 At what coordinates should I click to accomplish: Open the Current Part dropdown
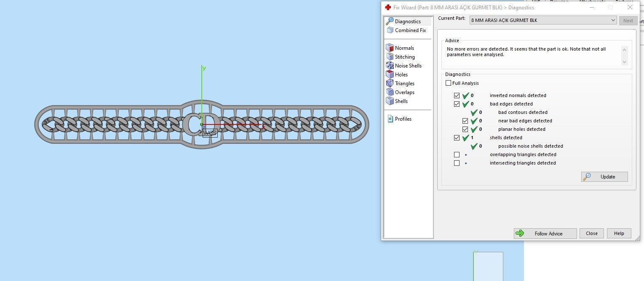point(543,20)
